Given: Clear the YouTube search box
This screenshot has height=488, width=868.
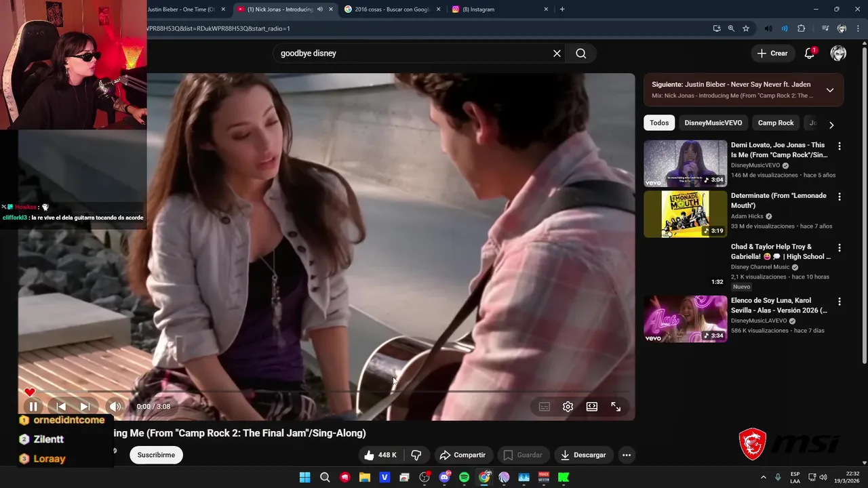Looking at the screenshot, I should click(557, 54).
